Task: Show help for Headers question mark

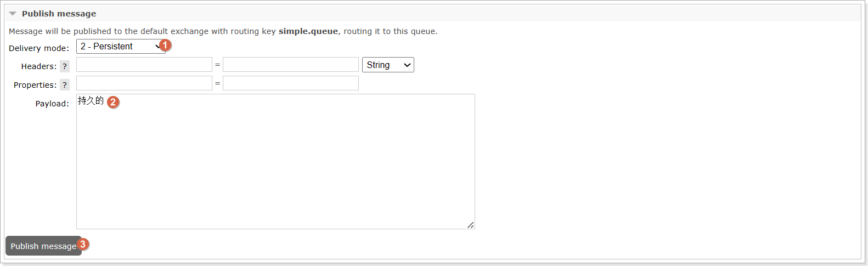Action: click(x=65, y=66)
